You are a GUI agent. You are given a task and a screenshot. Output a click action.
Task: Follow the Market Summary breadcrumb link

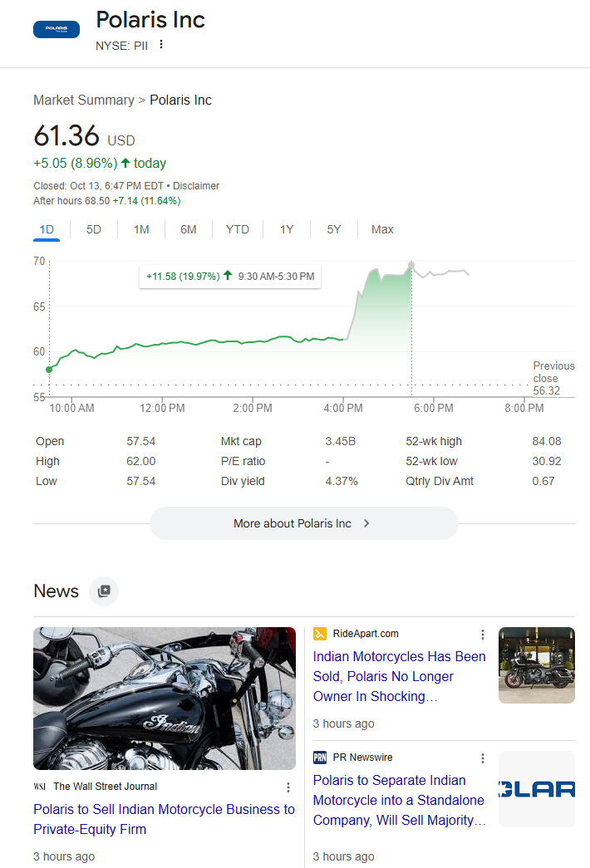tap(84, 101)
